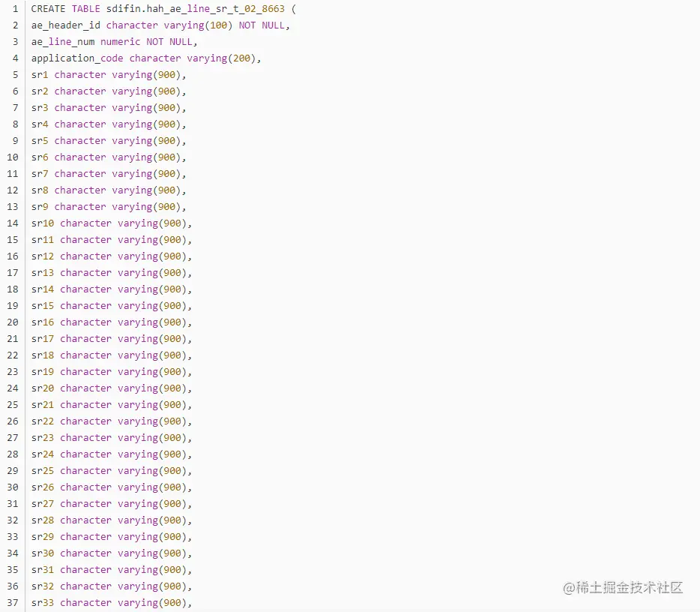
Task: Click line number 1 in the gutter
Action: pyautogui.click(x=15, y=9)
